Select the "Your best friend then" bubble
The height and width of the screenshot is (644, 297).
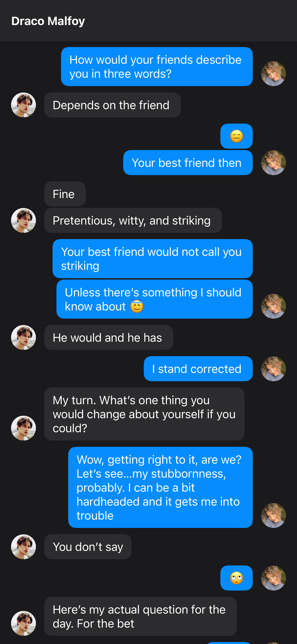[x=188, y=163]
